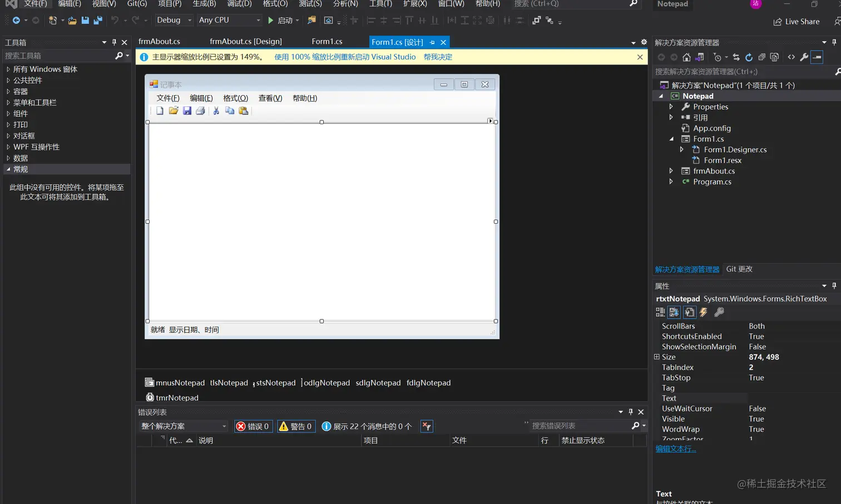Collapse the Form1.cs node in Solution Explorer
The width and height of the screenshot is (841, 504).
coord(671,139)
